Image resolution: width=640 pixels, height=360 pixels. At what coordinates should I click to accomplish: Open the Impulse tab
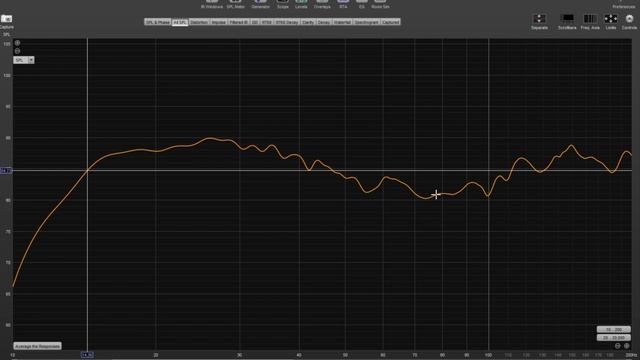(218, 22)
